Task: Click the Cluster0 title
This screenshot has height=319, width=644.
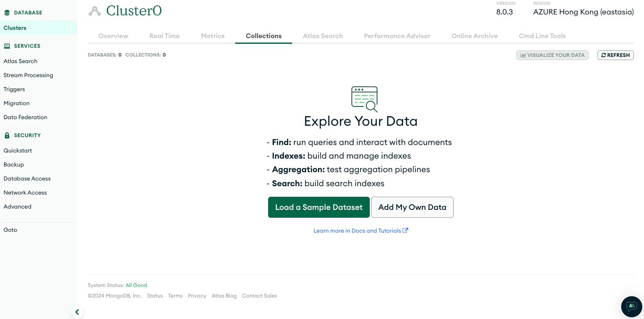Action: tap(134, 11)
